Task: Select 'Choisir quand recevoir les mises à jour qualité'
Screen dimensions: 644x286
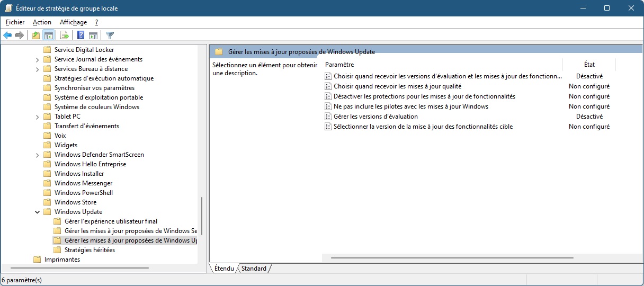Action: 397,86
